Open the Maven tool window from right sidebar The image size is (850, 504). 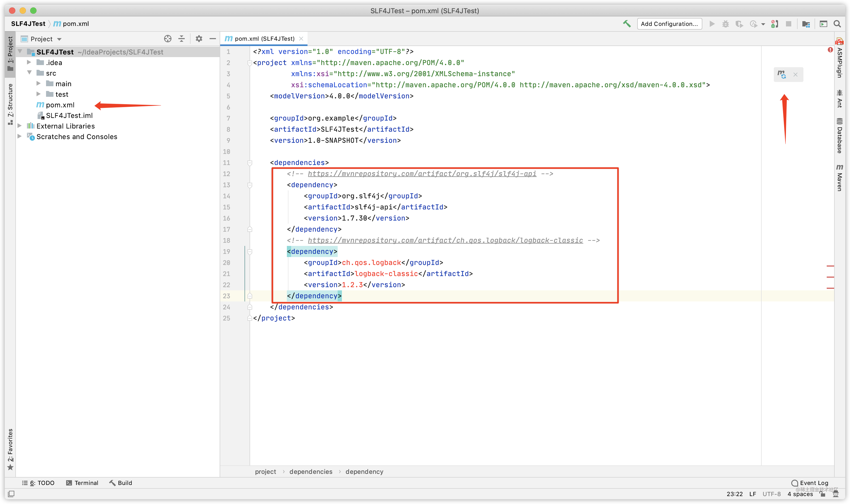click(840, 177)
